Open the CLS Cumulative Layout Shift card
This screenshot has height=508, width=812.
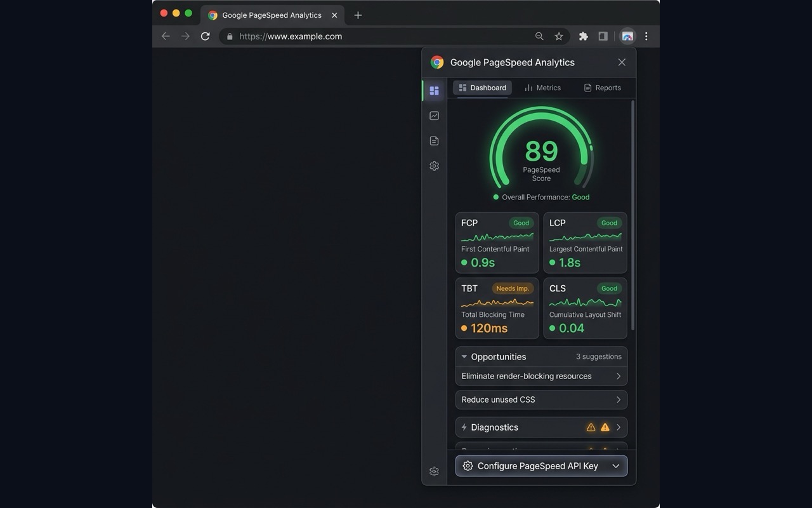coord(585,308)
